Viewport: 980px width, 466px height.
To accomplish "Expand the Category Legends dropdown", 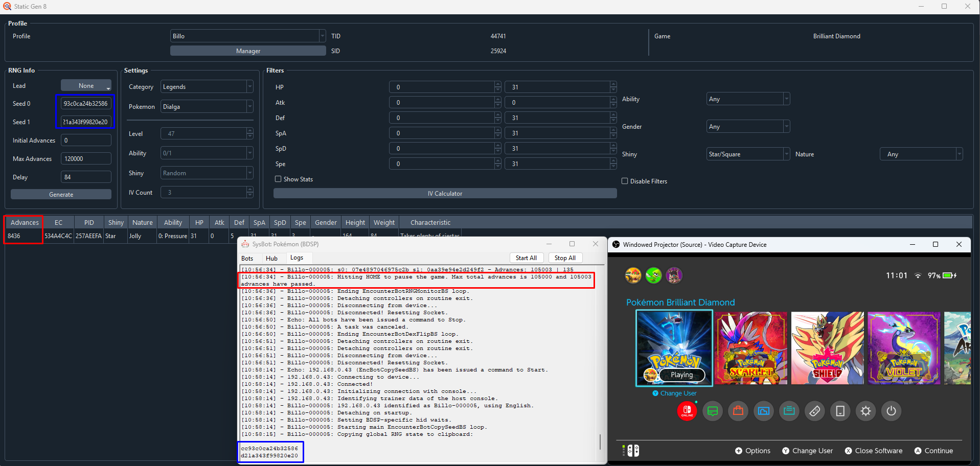I will (x=207, y=86).
